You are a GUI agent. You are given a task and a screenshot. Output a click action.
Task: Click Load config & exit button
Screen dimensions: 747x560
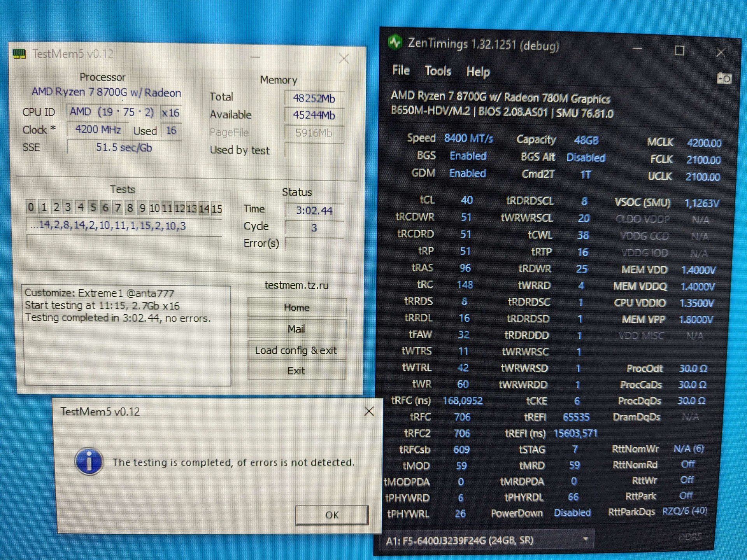coord(296,350)
